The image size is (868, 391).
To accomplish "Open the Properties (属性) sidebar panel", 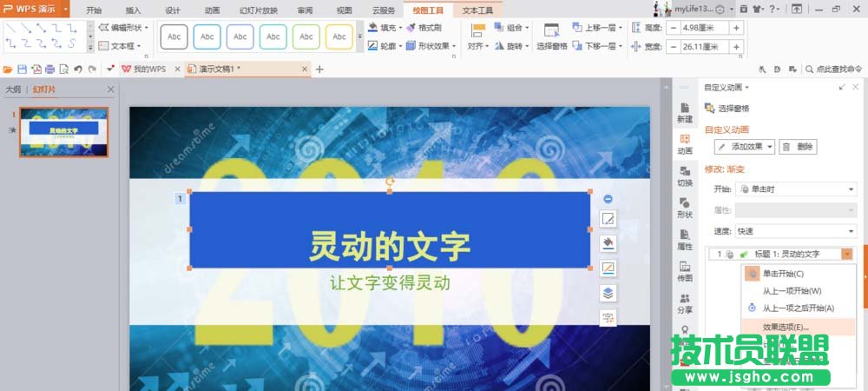I will click(685, 241).
